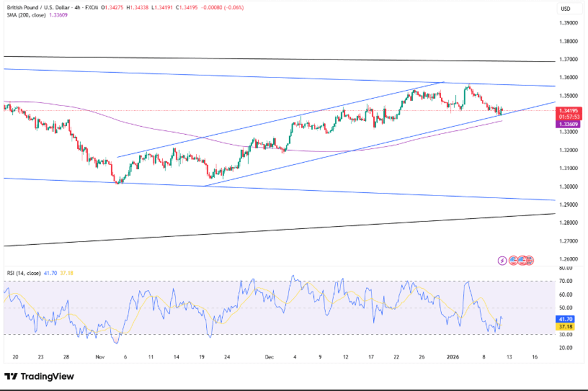
Task: Click the Nov label on the date axis
Action: [100, 357]
